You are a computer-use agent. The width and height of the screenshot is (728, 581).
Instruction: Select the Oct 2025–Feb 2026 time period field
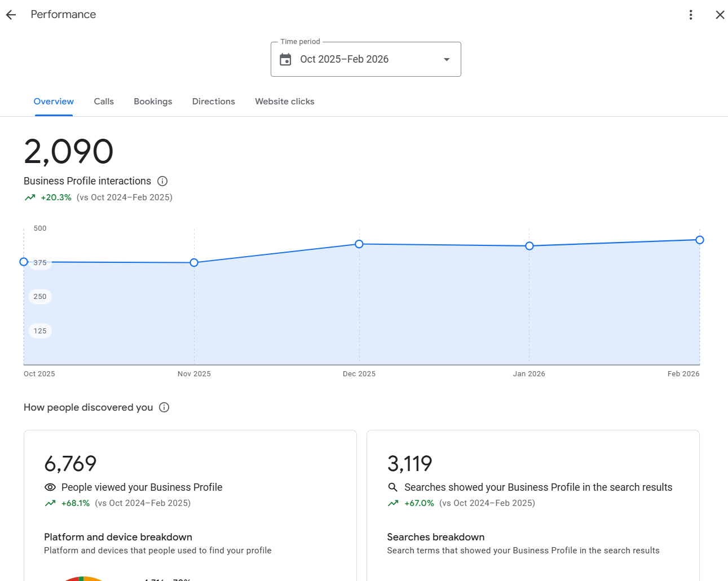point(366,59)
